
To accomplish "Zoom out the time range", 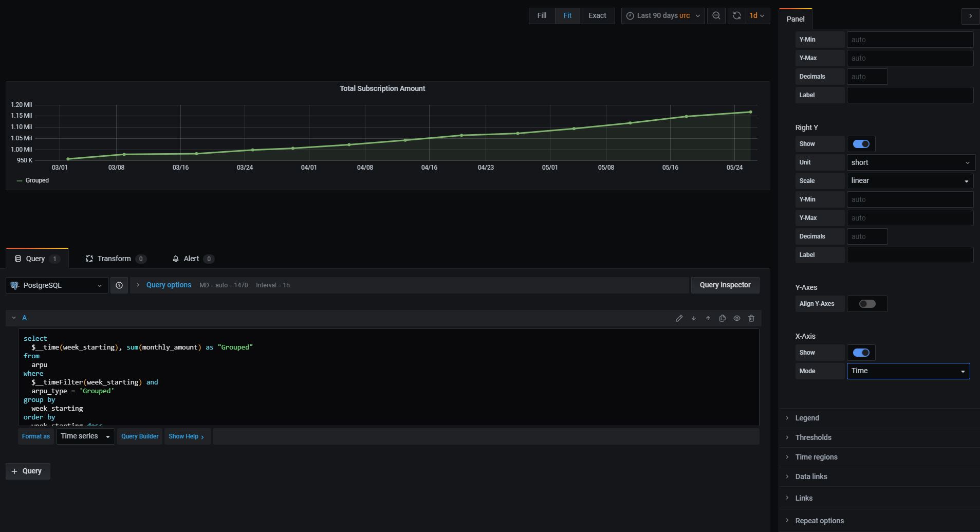I will [x=716, y=15].
